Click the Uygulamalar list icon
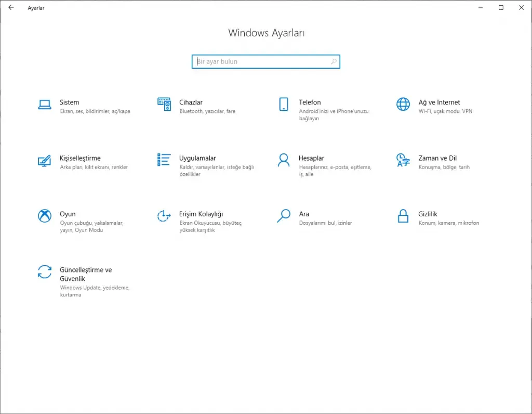 pos(164,160)
